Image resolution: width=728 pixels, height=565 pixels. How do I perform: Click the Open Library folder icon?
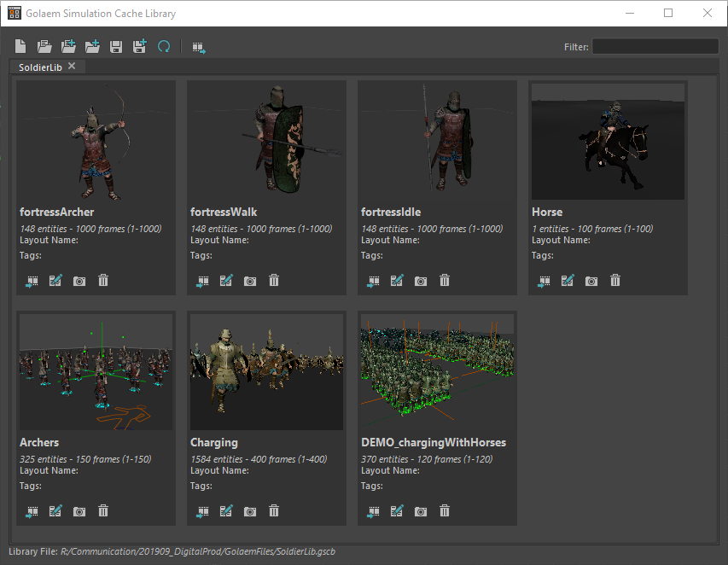[x=44, y=47]
